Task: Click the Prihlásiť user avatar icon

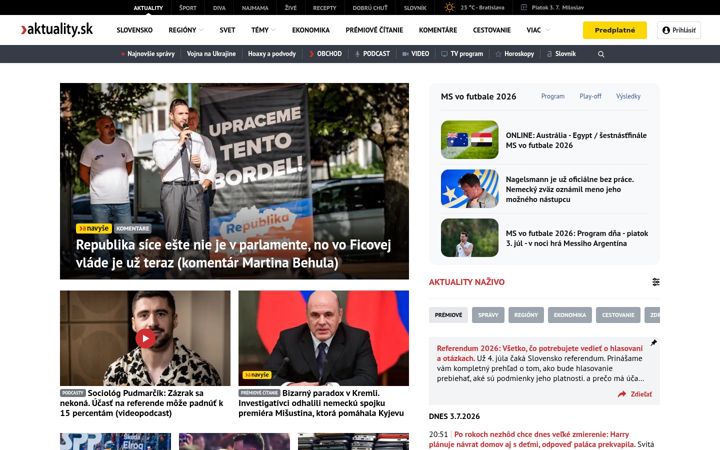Action: click(666, 30)
